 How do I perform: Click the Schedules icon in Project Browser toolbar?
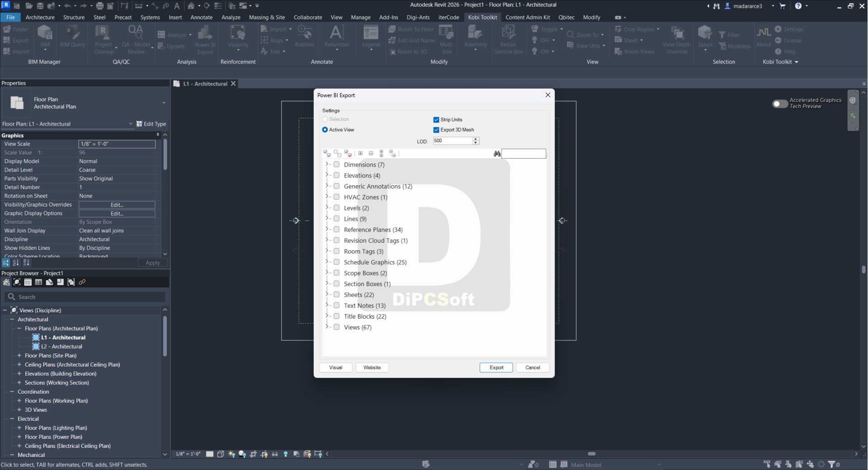pos(38,282)
